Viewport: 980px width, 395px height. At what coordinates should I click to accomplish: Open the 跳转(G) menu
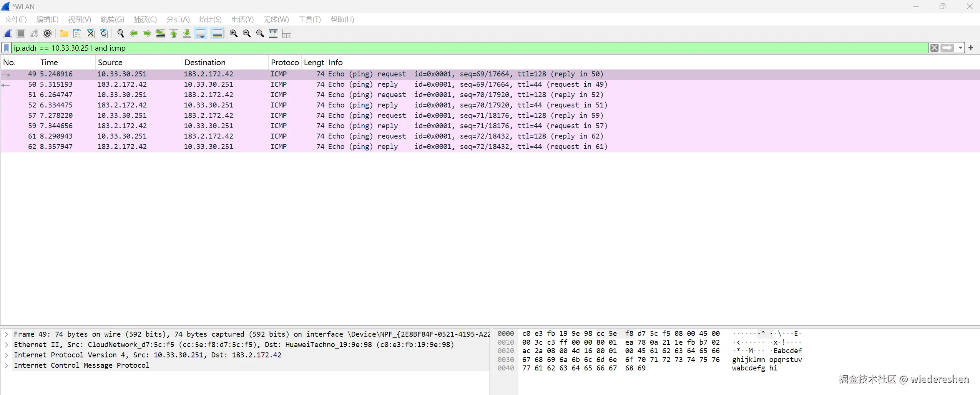113,20
